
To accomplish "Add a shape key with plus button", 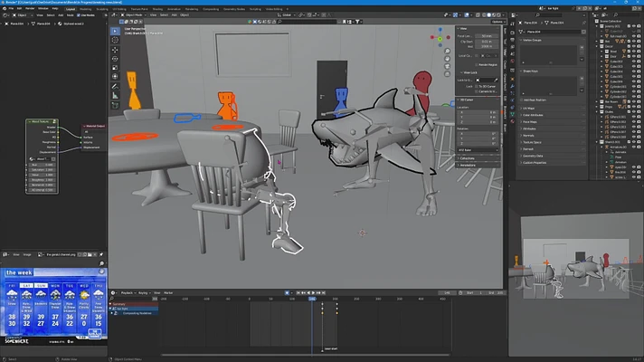I will coord(582,79).
